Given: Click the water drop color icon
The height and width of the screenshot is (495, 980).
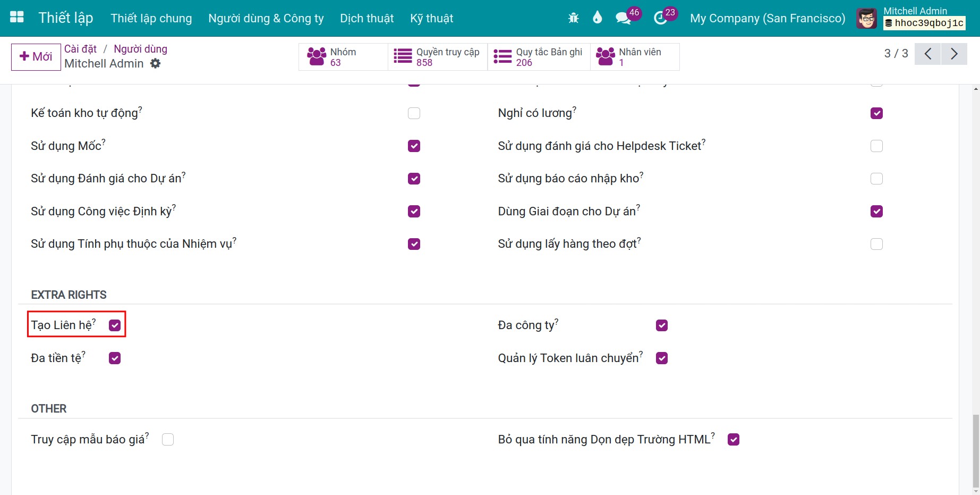Looking at the screenshot, I should pyautogui.click(x=597, y=18).
